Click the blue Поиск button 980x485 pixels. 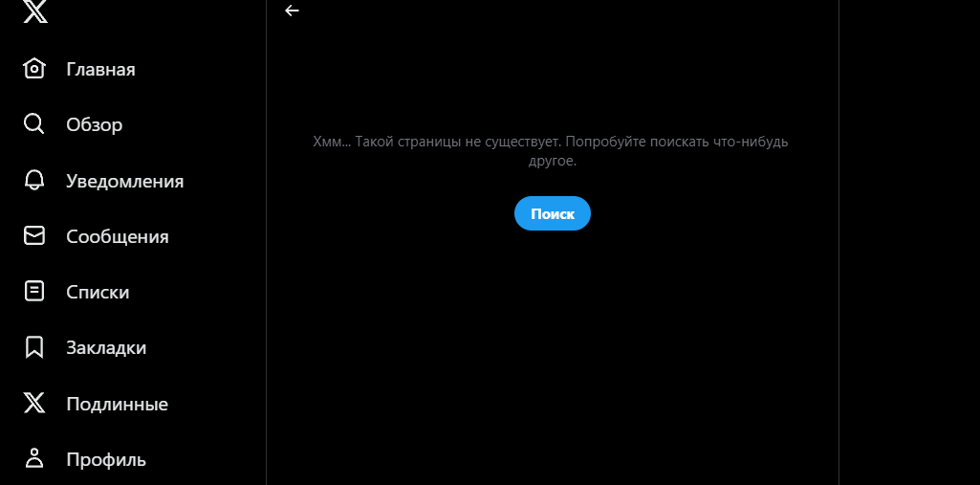[x=553, y=213]
